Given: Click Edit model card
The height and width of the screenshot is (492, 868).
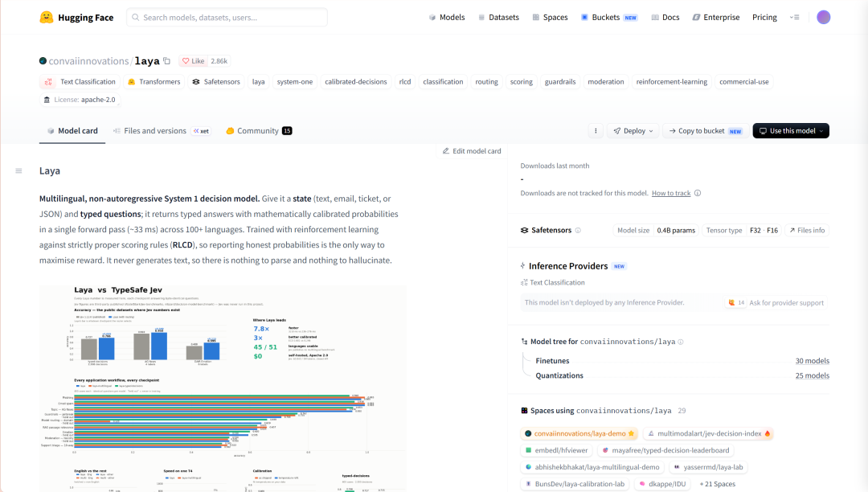Looking at the screenshot, I should [x=472, y=150].
